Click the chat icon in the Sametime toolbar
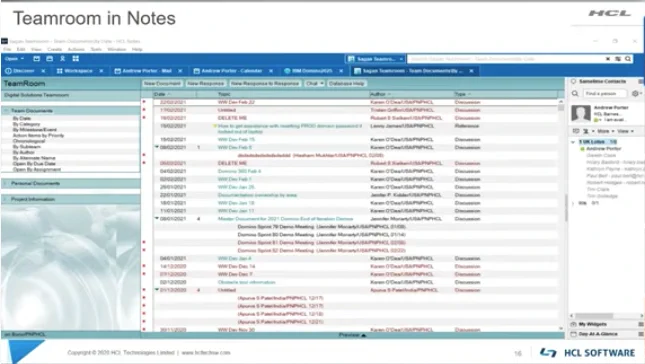The width and height of the screenshot is (645, 364). click(x=576, y=131)
